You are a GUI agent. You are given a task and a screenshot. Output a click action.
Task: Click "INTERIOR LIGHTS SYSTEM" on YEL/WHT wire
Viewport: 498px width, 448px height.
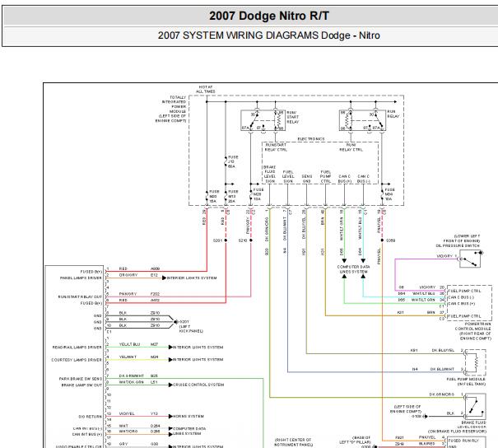198,360
